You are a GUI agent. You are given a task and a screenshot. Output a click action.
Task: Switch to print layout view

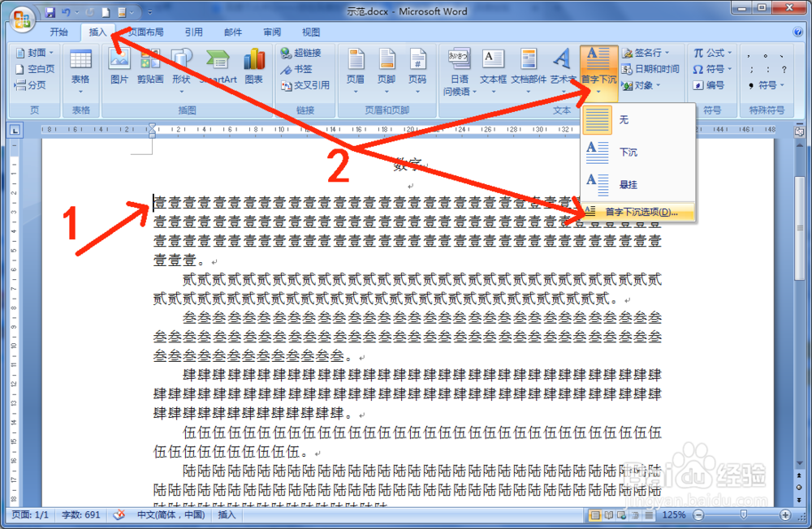click(x=595, y=515)
